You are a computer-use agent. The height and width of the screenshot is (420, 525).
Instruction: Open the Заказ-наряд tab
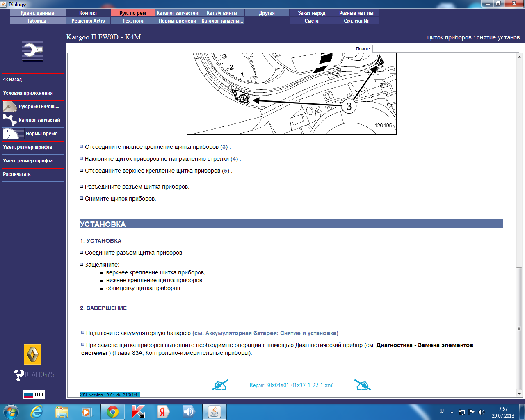pos(312,13)
